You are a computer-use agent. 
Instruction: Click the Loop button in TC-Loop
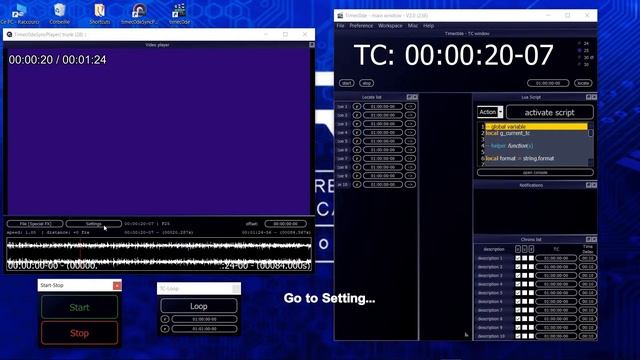[x=198, y=306]
